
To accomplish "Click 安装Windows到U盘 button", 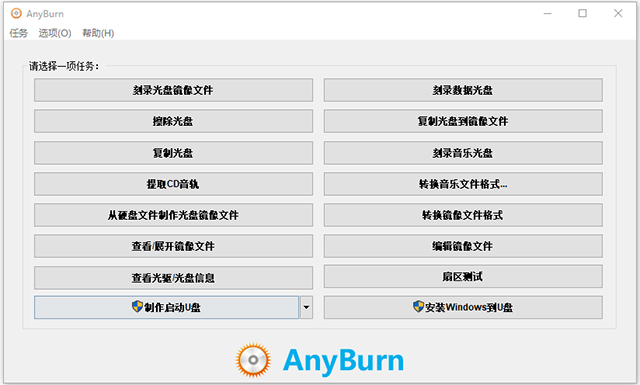I will 463,307.
